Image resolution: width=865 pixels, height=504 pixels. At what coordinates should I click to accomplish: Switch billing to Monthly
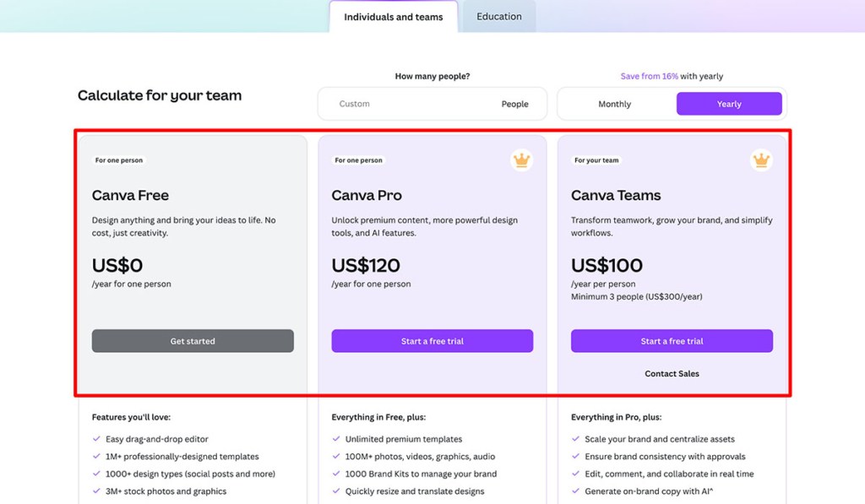615,103
